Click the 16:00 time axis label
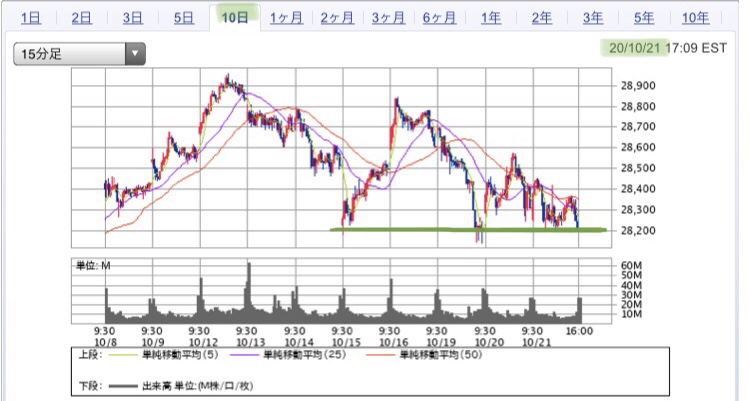The image size is (749, 401). click(579, 331)
